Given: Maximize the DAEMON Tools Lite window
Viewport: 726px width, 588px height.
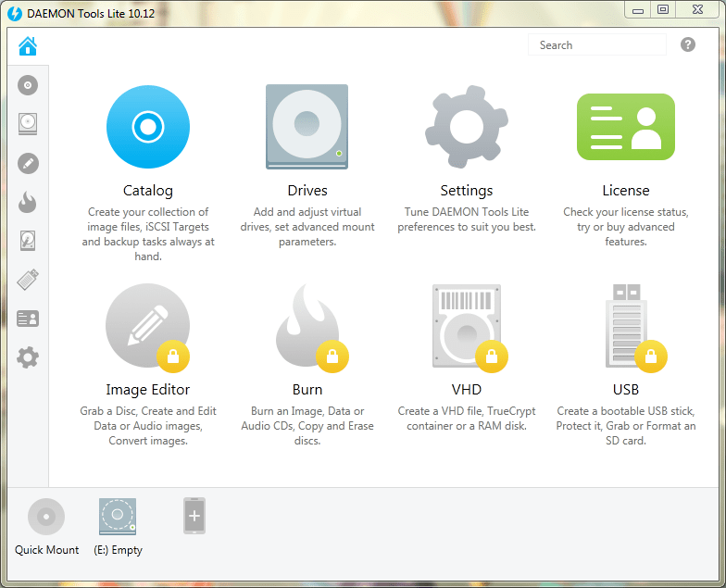Looking at the screenshot, I should [x=663, y=9].
